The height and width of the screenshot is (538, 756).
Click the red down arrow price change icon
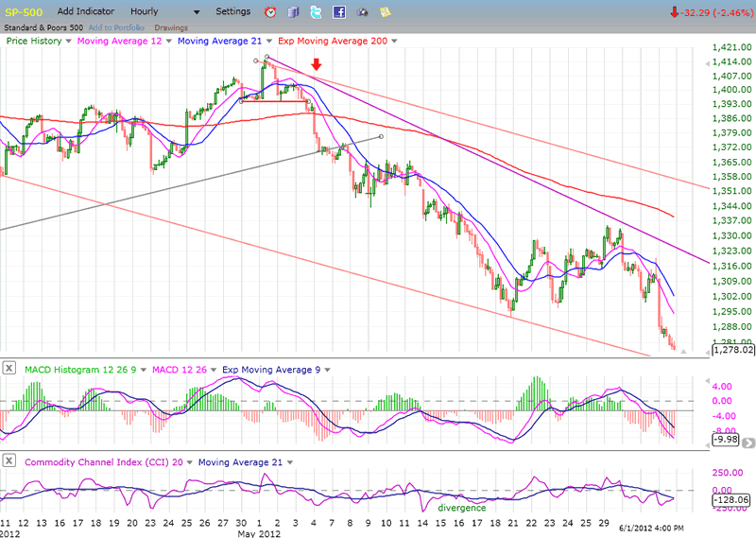[675, 12]
